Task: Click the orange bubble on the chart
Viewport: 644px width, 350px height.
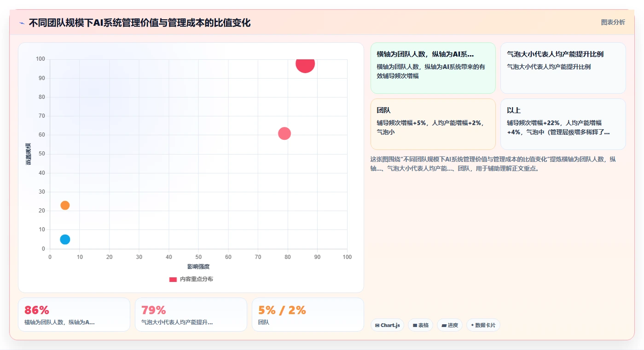Action: 65,205
